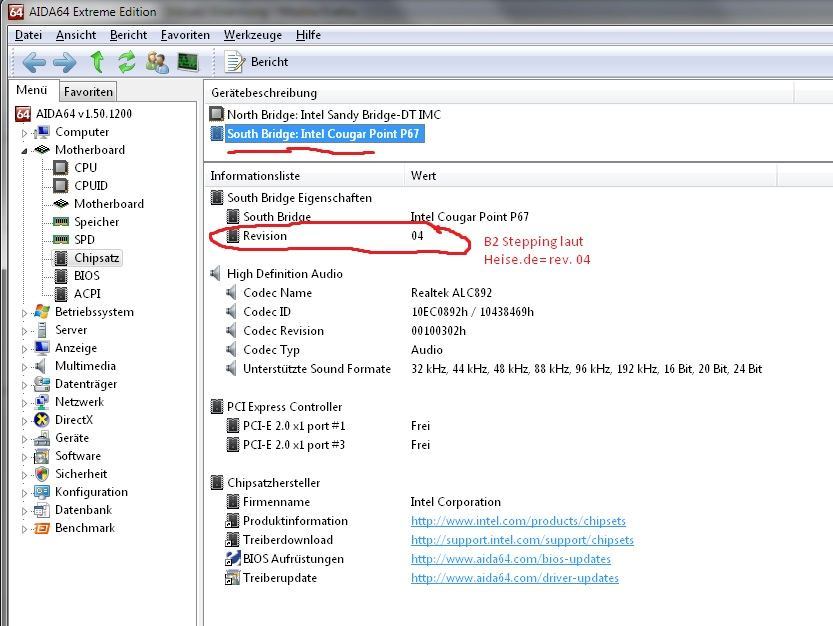Expand the Netzwerk tree node
Viewport: 833px width, 626px height.
tap(24, 403)
